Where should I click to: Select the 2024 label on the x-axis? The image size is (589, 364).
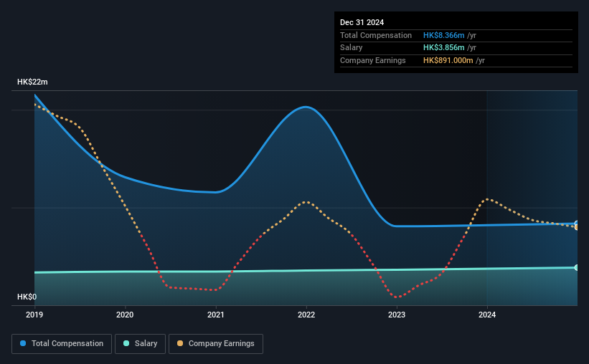[x=487, y=315]
